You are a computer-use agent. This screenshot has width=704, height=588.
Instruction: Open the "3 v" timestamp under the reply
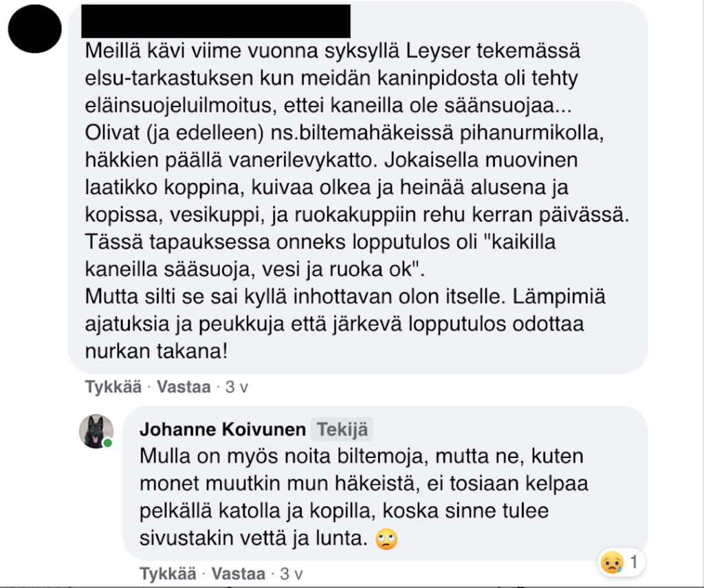[x=291, y=574]
